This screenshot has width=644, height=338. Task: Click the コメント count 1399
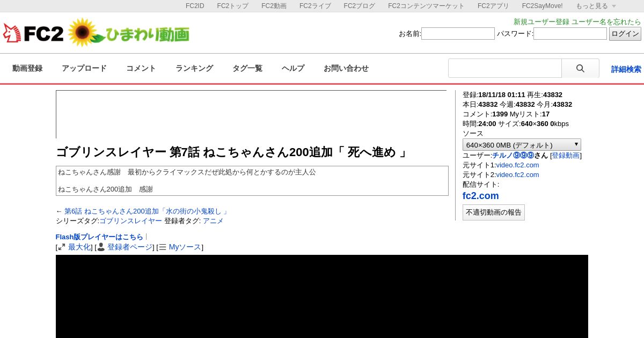pos(500,114)
